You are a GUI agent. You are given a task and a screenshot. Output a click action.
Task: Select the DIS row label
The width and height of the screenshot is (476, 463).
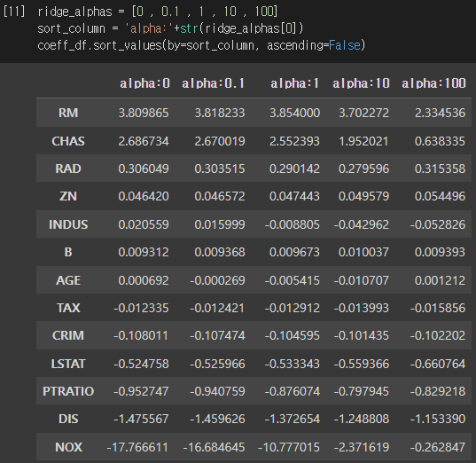pos(68,420)
